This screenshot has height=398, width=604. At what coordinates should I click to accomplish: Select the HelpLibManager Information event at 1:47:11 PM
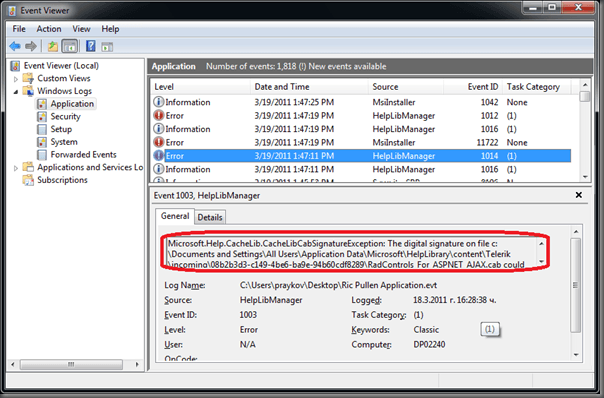361,169
